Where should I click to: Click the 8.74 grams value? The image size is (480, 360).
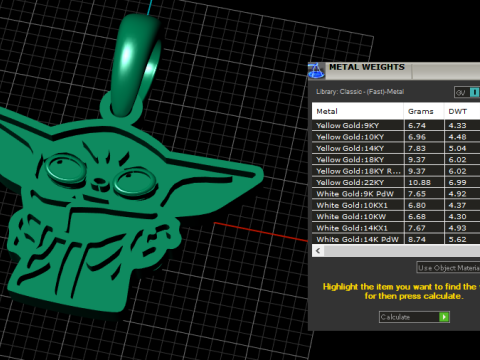click(417, 239)
